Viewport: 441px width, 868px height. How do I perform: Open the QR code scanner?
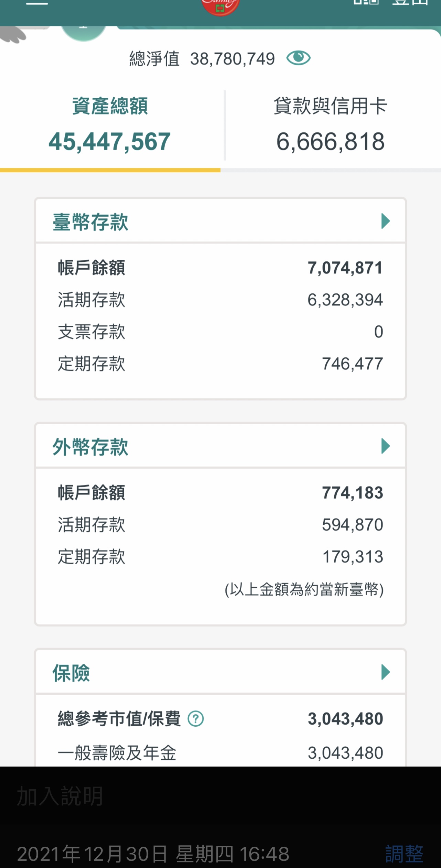[366, 2]
